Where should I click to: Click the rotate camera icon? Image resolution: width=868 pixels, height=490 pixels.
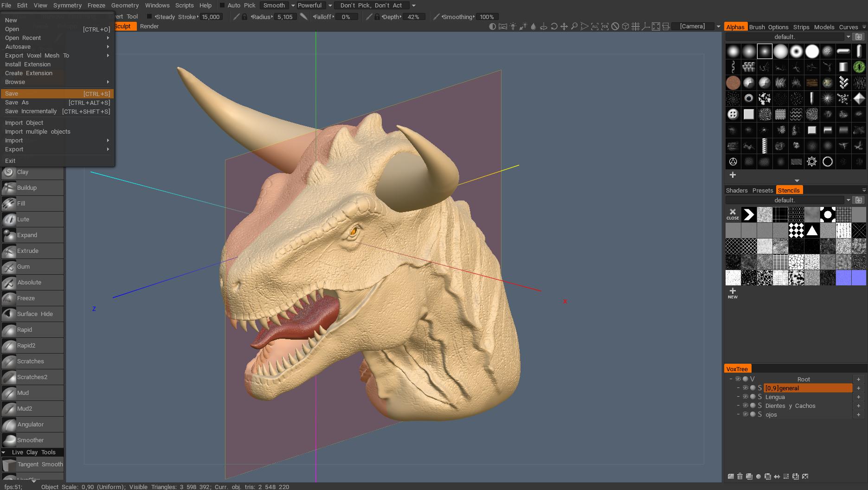[554, 26]
